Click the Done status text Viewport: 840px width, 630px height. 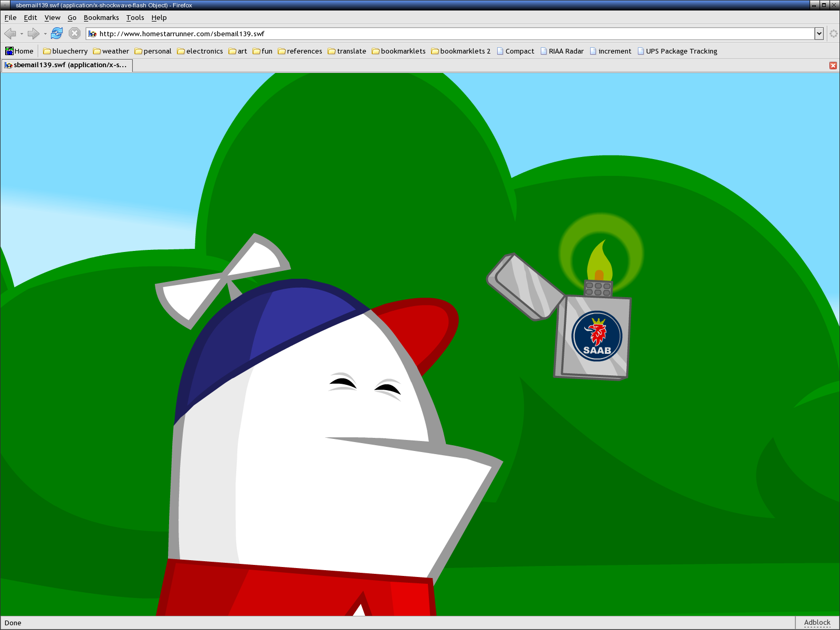click(x=13, y=623)
